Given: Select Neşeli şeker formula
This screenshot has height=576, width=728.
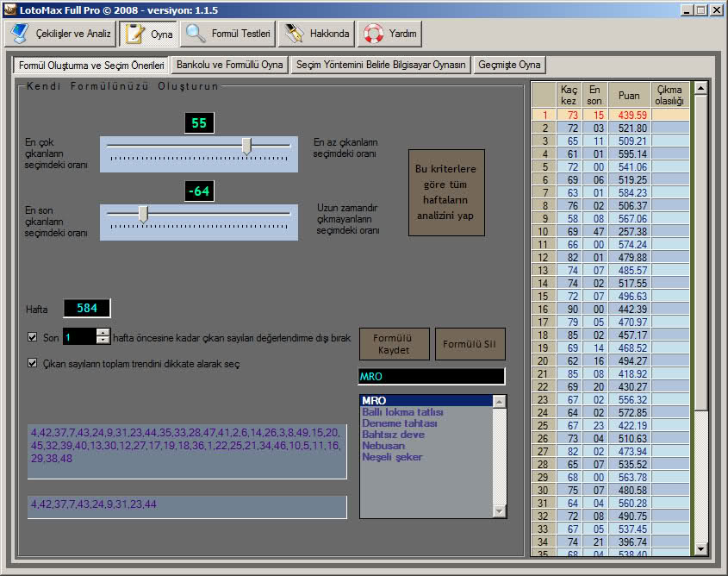Looking at the screenshot, I should tap(426, 457).
